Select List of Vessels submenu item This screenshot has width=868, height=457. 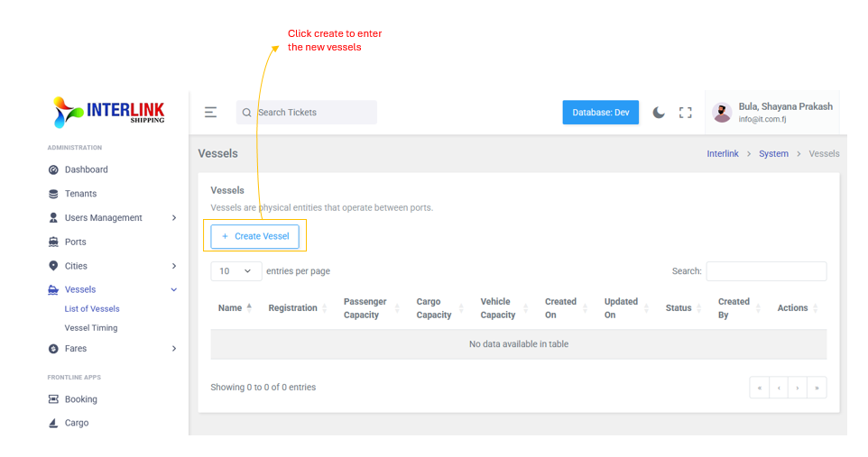click(x=92, y=309)
